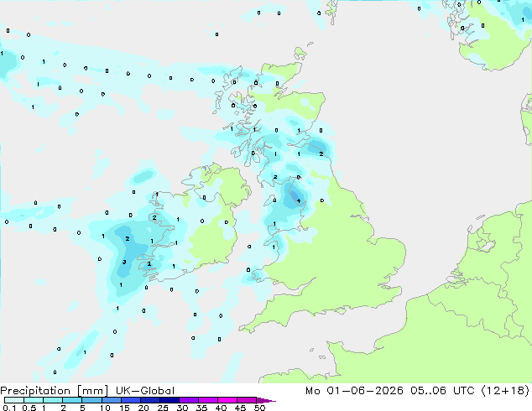Click the '05..06 UTC' time text

[x=442, y=391]
